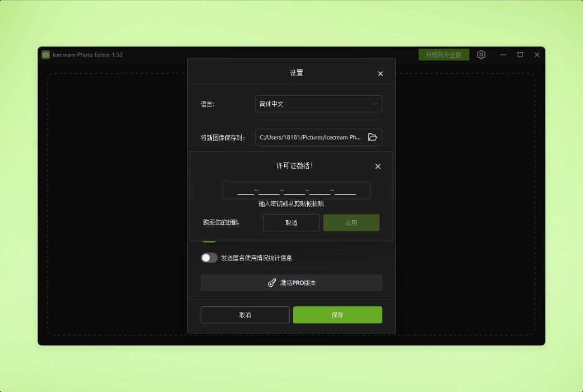Fill in the license key underscores area

point(296,190)
